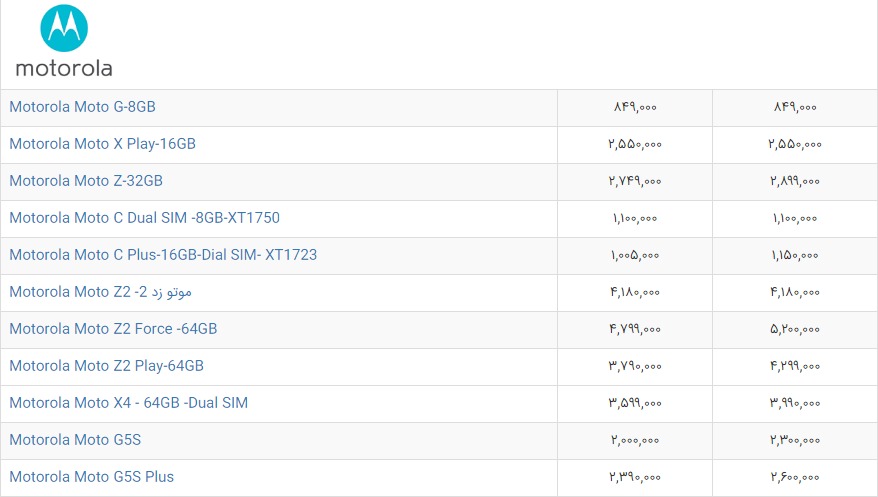Open Moto C Dual SIM -8GB-XT1750 link
The image size is (878, 497).
144,218
